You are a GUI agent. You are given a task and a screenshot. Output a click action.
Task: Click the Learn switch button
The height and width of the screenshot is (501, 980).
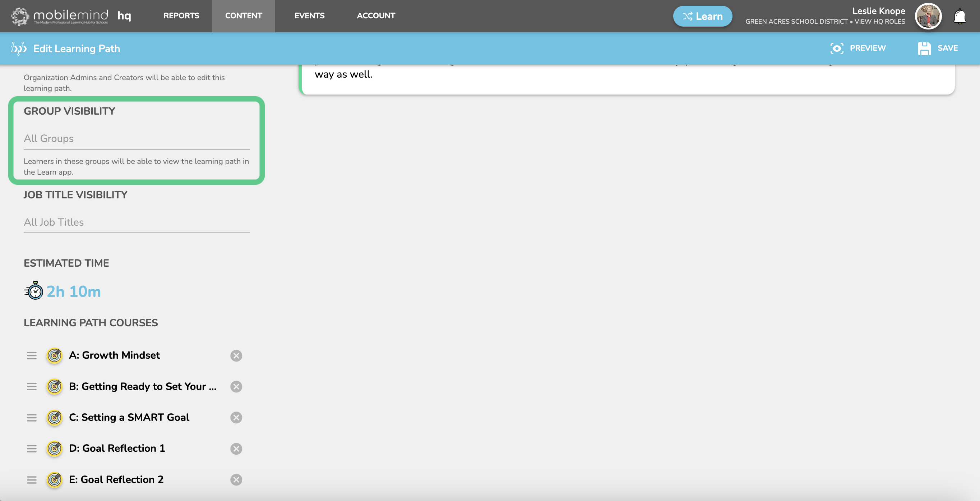tap(702, 17)
